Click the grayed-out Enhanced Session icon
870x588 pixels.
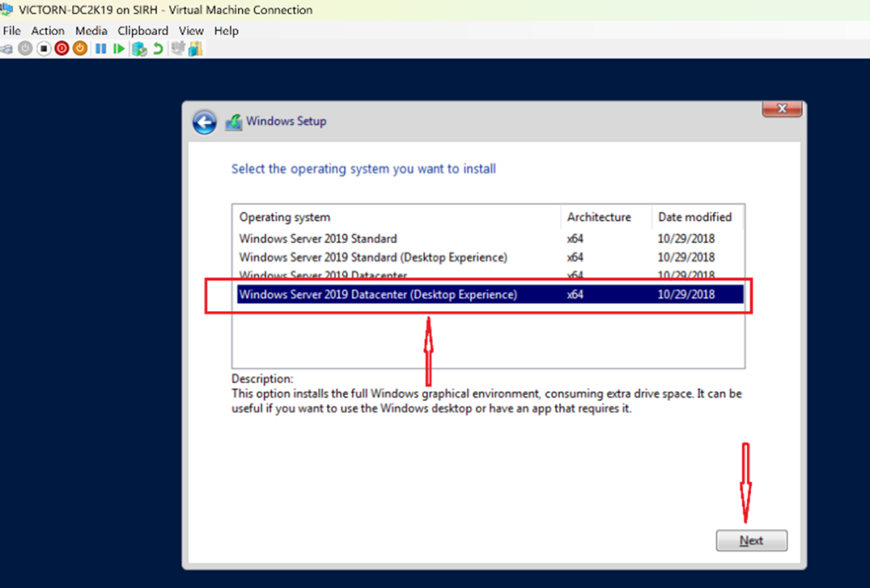coord(178,48)
